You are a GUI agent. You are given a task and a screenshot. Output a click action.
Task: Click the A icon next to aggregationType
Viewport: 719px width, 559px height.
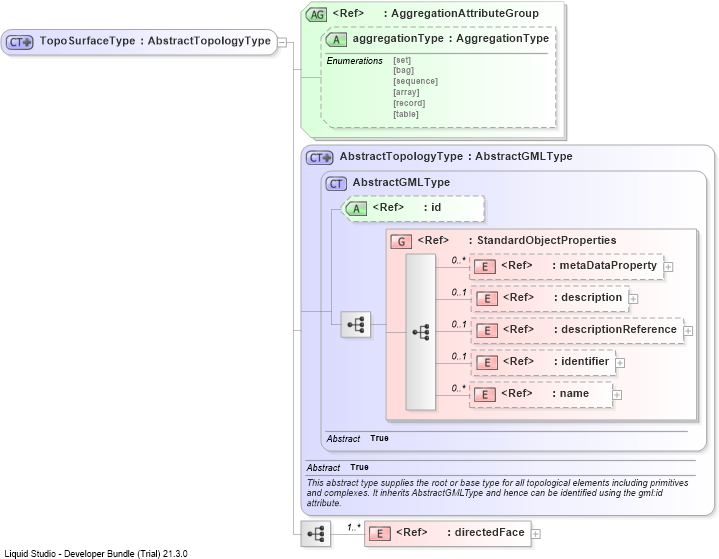(336, 39)
